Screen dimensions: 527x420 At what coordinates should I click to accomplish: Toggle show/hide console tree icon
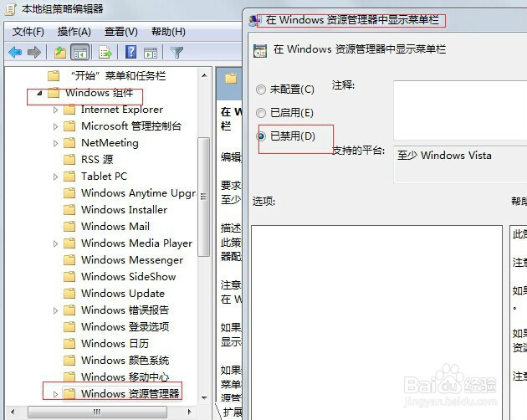pos(80,53)
